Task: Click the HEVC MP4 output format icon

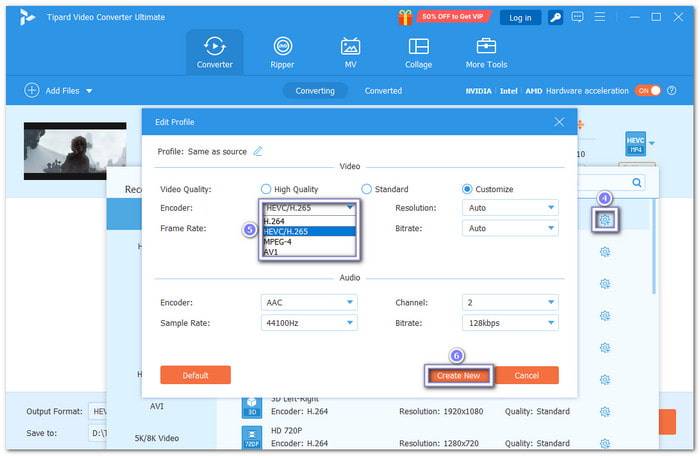Action: pos(636,143)
